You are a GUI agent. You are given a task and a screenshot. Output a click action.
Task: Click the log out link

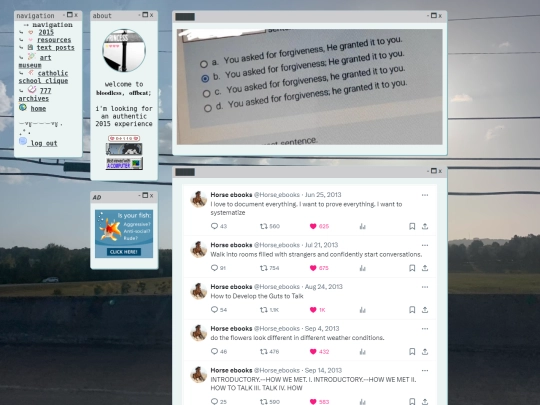44,143
